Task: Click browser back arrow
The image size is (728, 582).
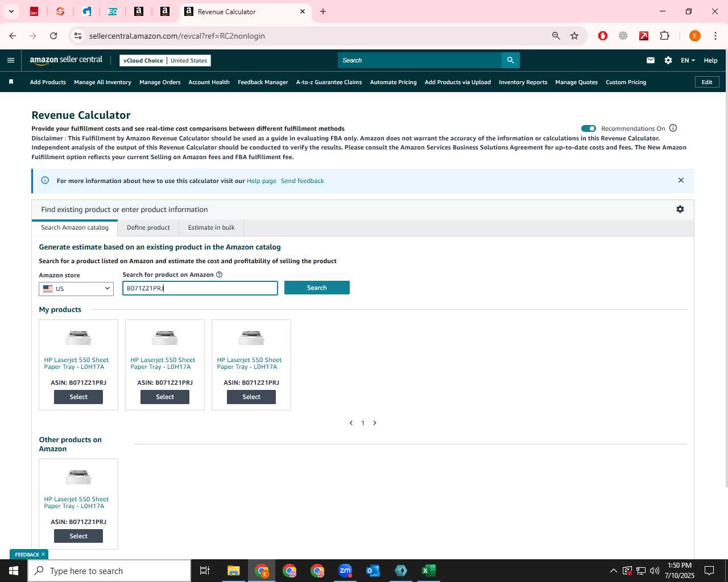Action: pos(13,36)
